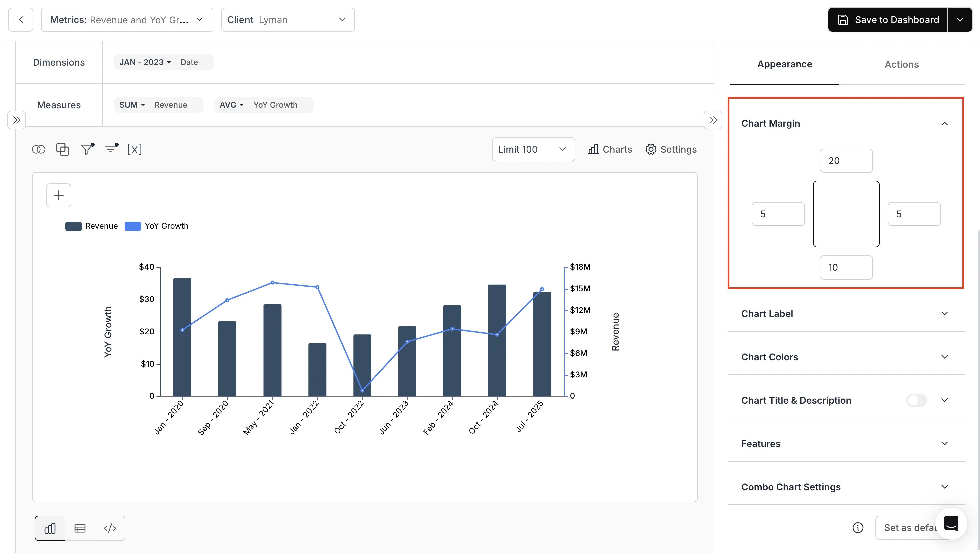Open the Limit 100 dropdown
This screenshot has width=980, height=553.
[533, 149]
